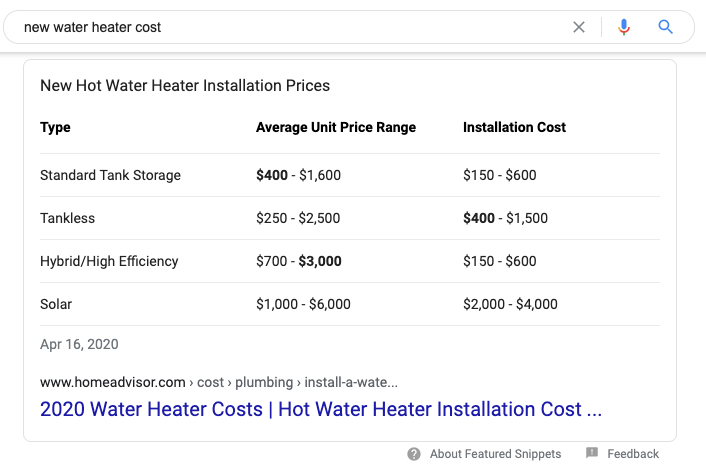The width and height of the screenshot is (706, 469).
Task: Open About Featured Snippets link
Action: [x=496, y=454]
